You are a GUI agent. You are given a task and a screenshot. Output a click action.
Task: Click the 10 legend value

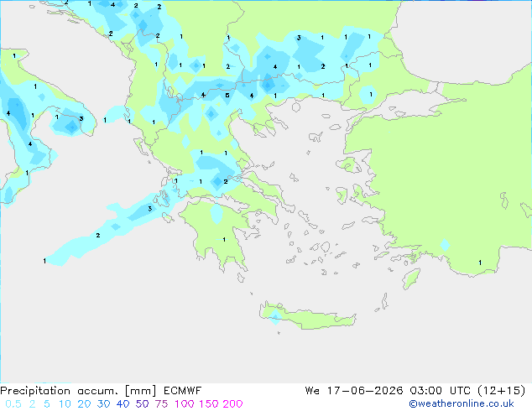tap(65, 404)
